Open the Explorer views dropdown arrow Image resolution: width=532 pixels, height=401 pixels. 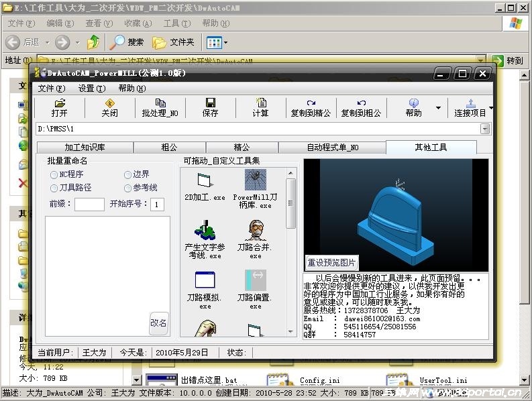coord(225,43)
